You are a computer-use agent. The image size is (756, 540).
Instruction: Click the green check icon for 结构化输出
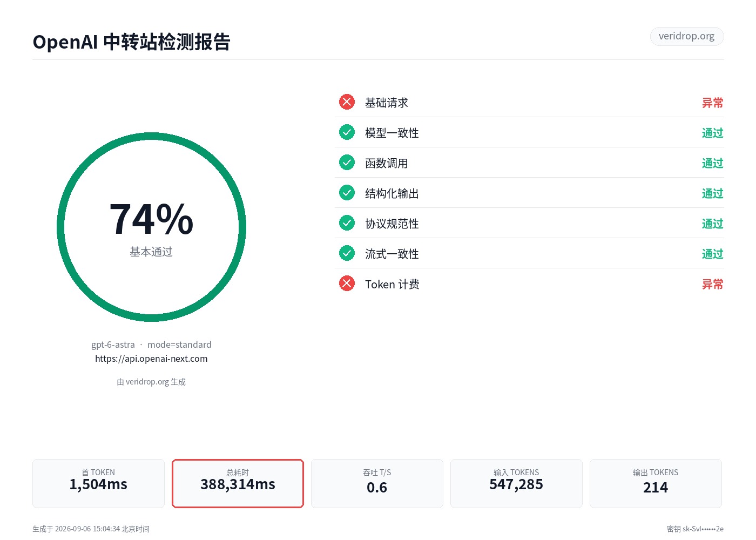click(x=347, y=193)
